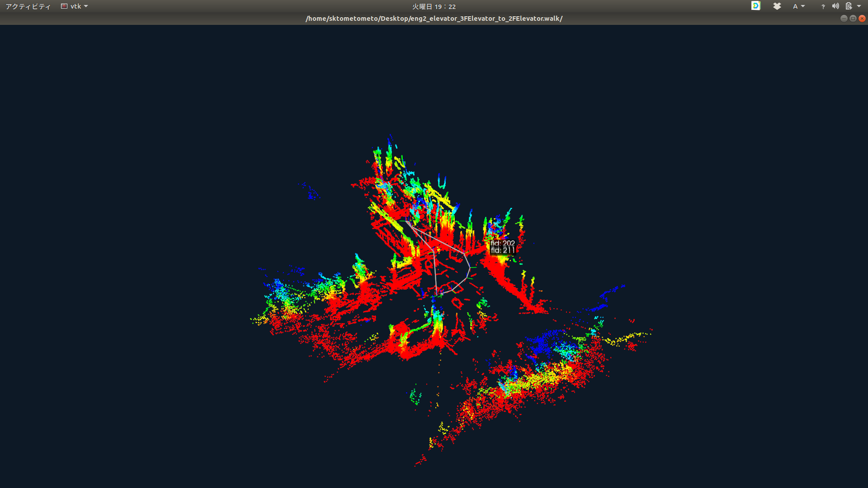Open the Dropbox tray icon
The width and height of the screenshot is (868, 488).
[x=777, y=6]
